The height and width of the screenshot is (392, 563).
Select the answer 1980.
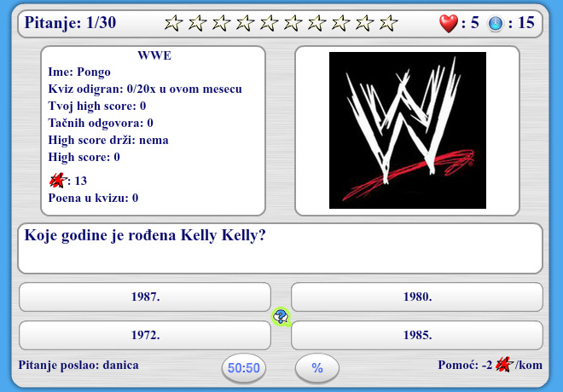click(417, 297)
